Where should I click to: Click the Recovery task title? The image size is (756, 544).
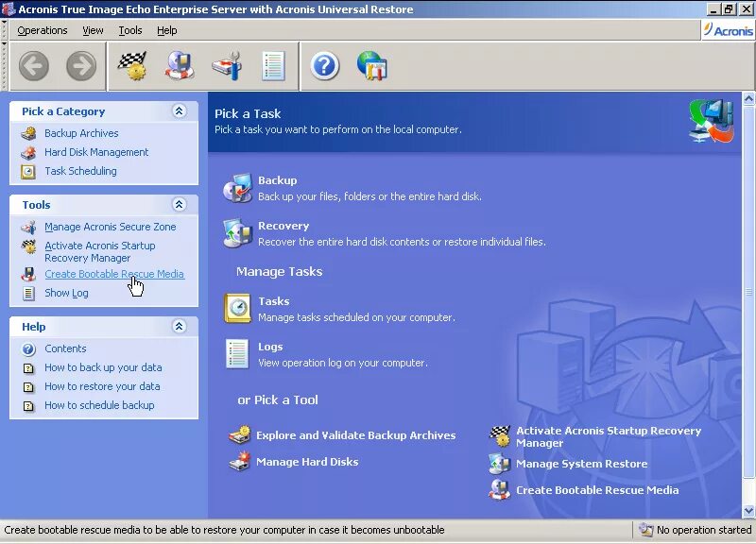click(x=283, y=226)
